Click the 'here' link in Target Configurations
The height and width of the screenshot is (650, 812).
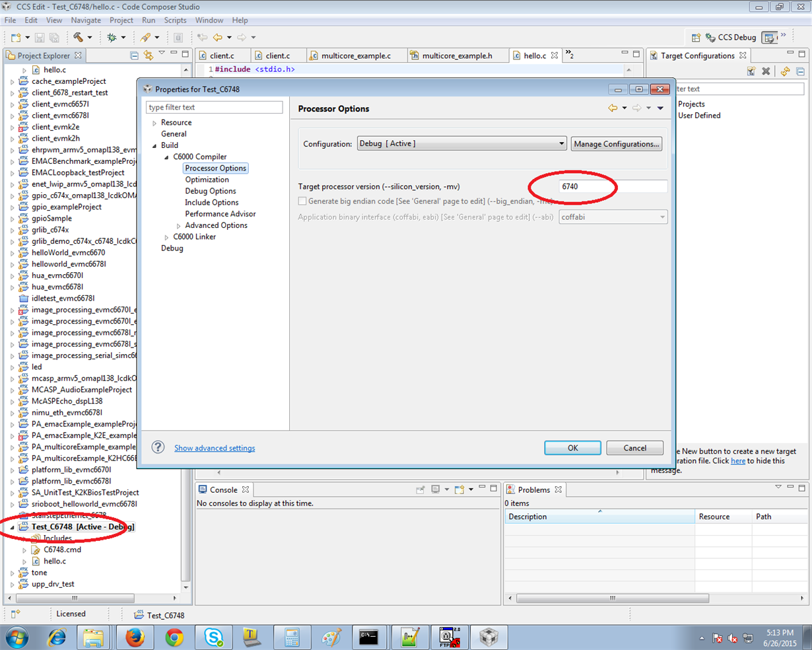click(738, 461)
